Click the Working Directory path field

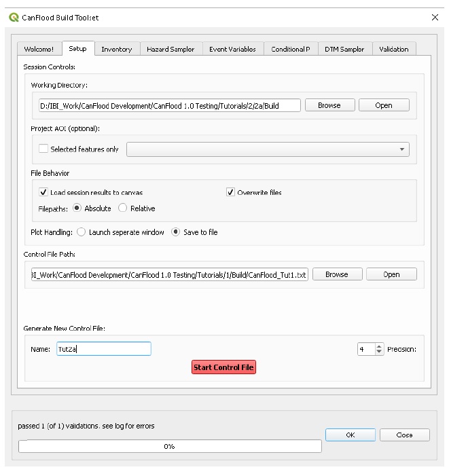[170, 105]
